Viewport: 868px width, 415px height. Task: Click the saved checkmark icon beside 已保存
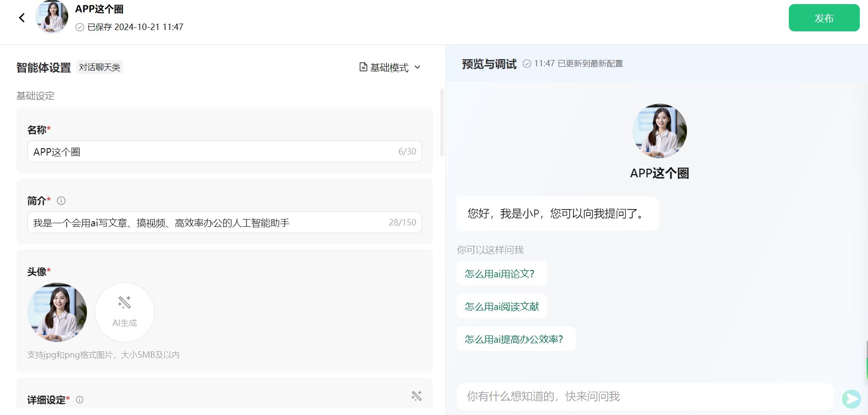(79, 27)
